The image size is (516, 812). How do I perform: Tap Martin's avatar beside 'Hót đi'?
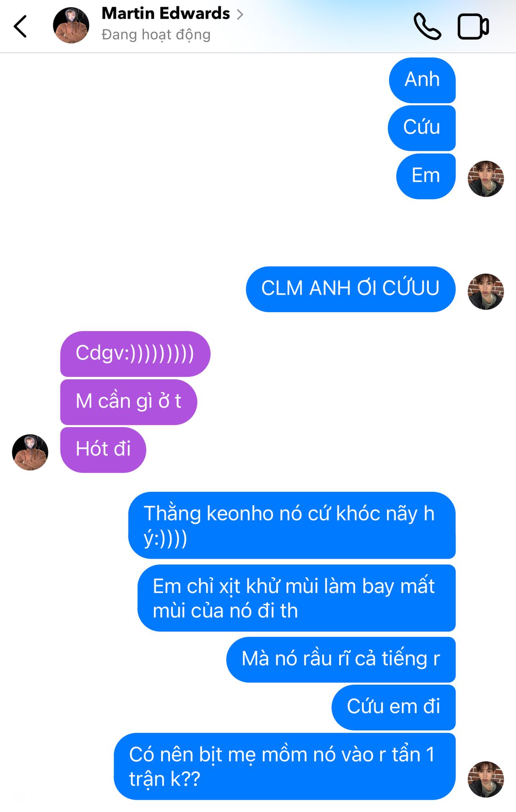[30, 452]
